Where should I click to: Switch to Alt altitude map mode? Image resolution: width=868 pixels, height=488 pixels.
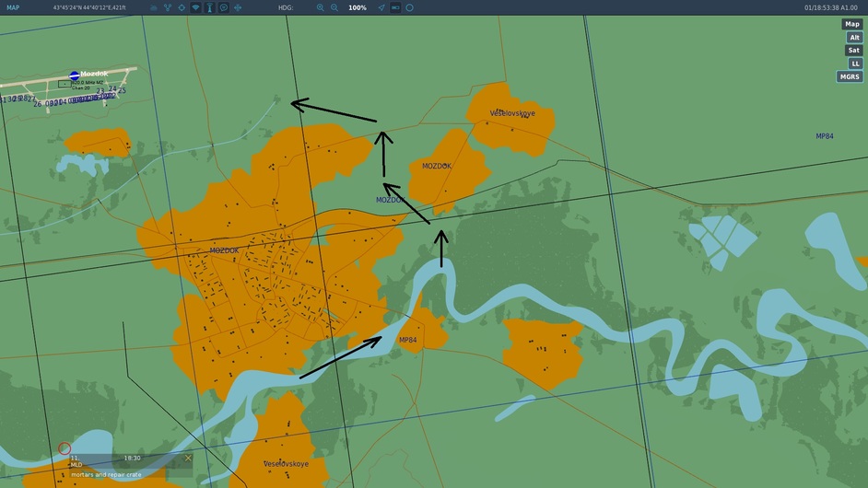tap(854, 38)
